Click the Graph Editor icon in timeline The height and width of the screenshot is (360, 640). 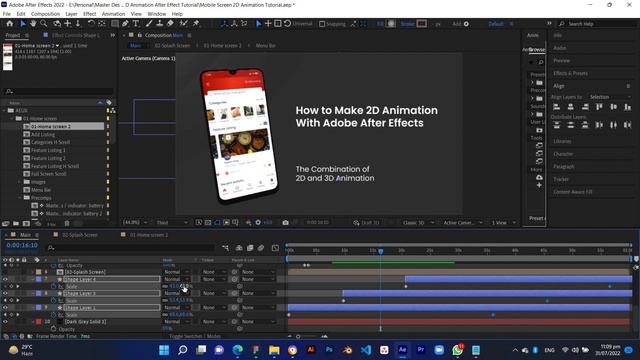point(276,248)
